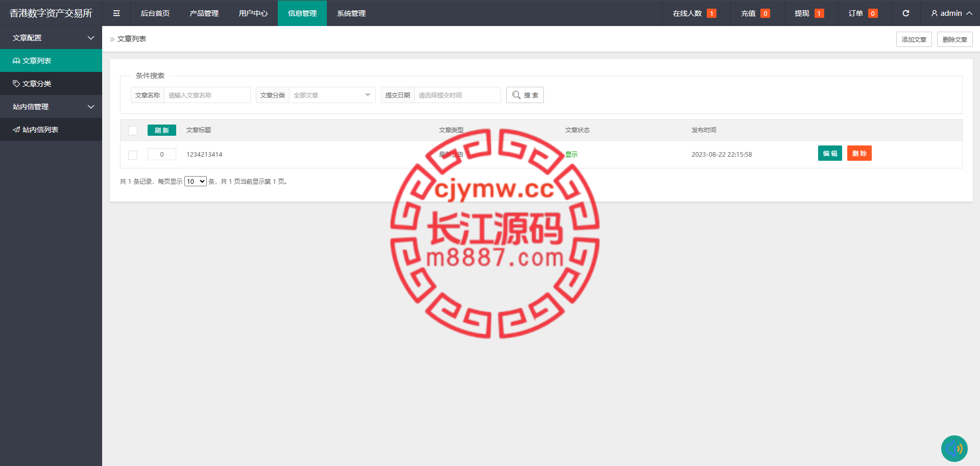Expand the admin account menu arrow
The height and width of the screenshot is (466, 980).
(x=969, y=13)
